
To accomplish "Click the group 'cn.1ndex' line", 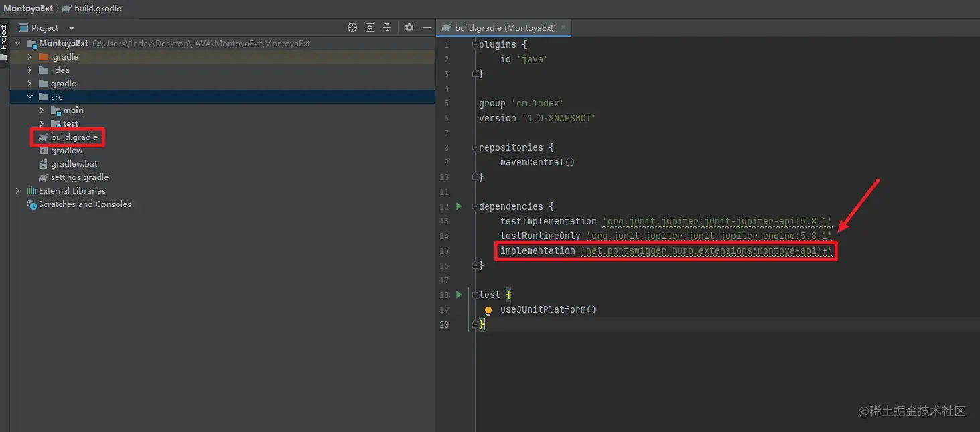I will coord(521,103).
